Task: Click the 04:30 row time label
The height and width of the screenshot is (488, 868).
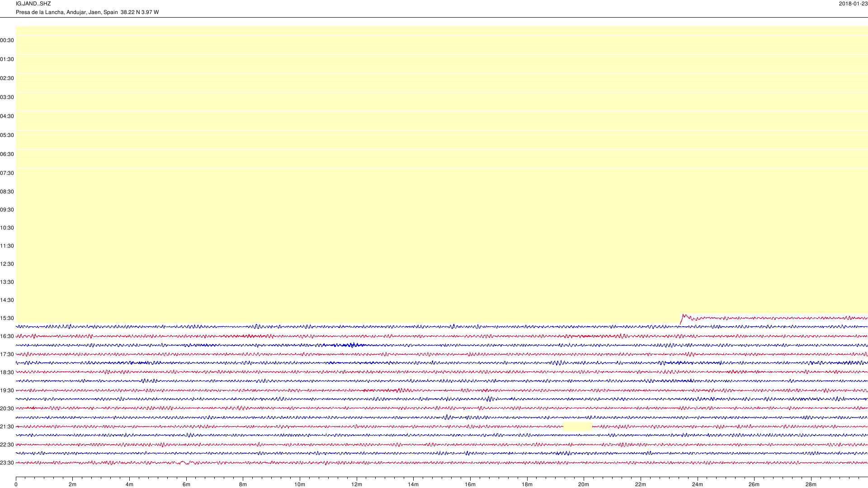Action: click(x=7, y=116)
